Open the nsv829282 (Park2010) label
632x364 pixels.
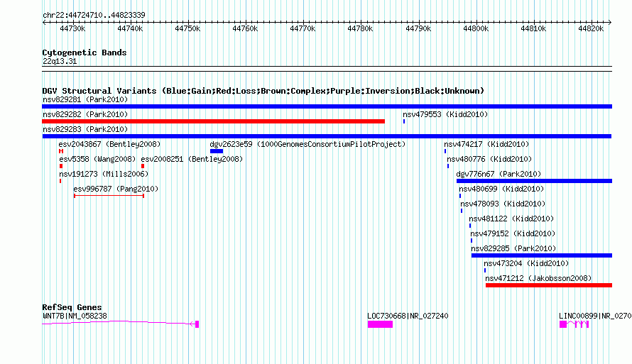[x=85, y=114]
